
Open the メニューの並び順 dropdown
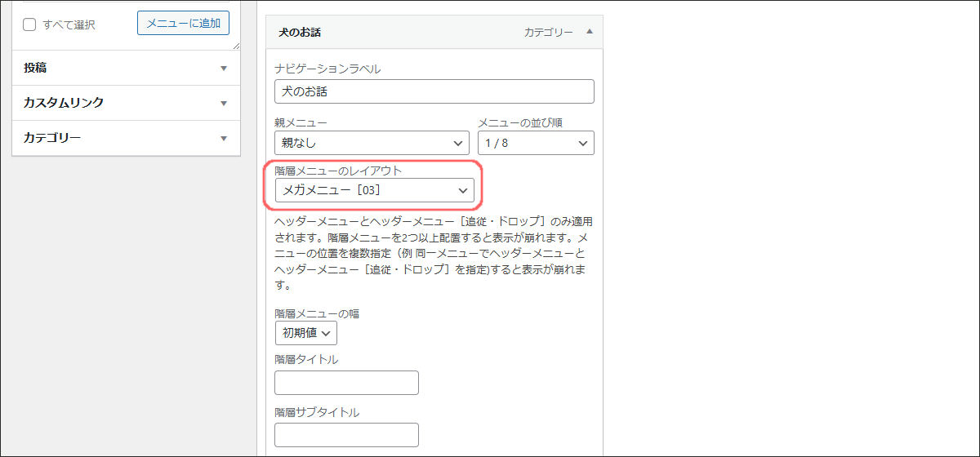tap(536, 143)
